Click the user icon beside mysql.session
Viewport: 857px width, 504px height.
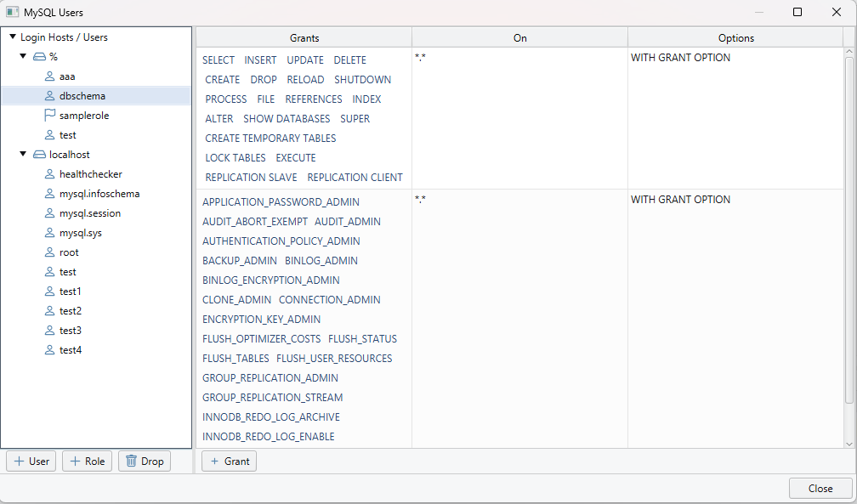pos(49,213)
